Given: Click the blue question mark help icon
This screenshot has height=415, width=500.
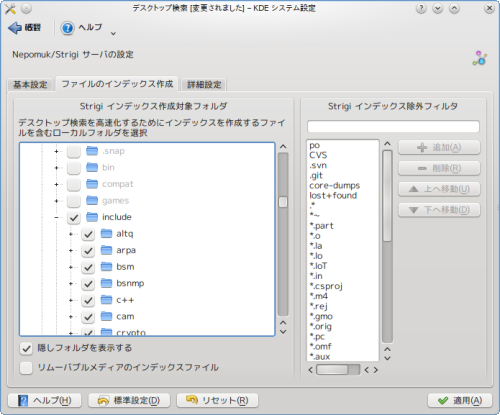Looking at the screenshot, I should coord(67,28).
